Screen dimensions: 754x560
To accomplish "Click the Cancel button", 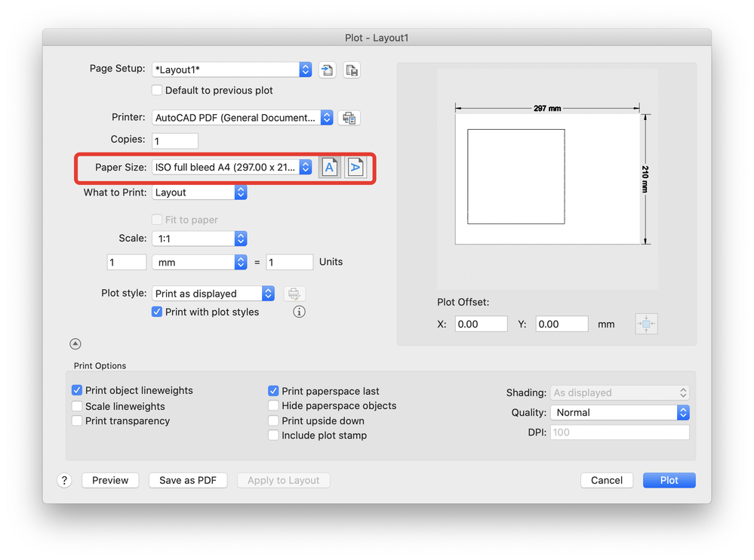I will point(606,480).
